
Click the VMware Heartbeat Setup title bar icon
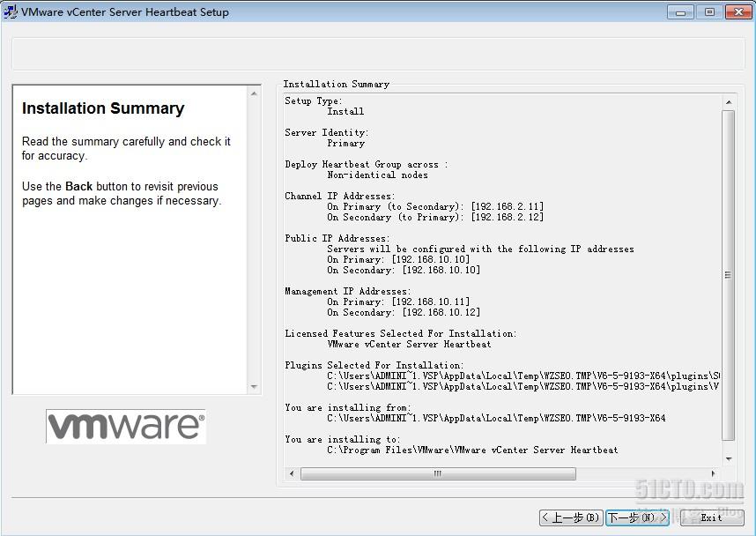10,11
